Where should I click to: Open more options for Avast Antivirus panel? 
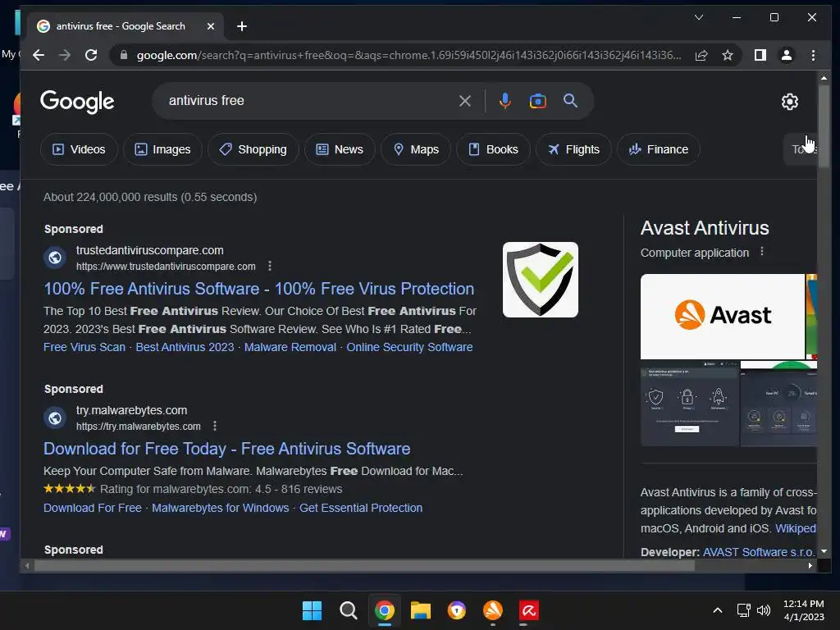tap(762, 252)
